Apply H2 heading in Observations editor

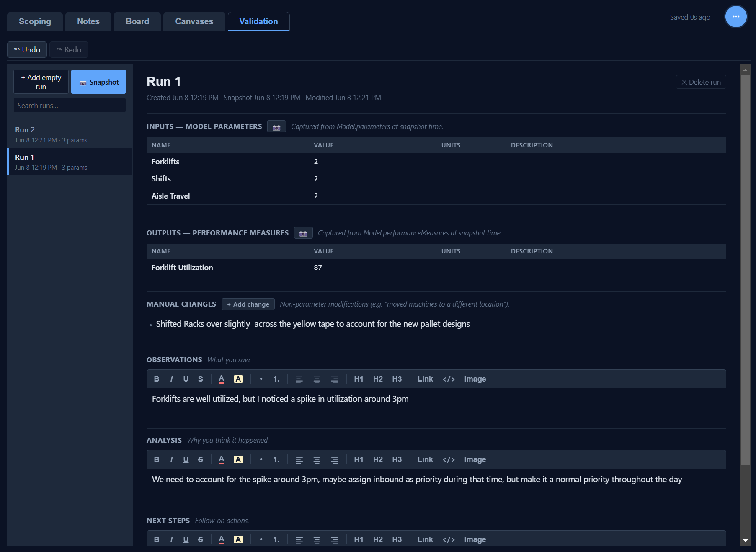point(378,379)
